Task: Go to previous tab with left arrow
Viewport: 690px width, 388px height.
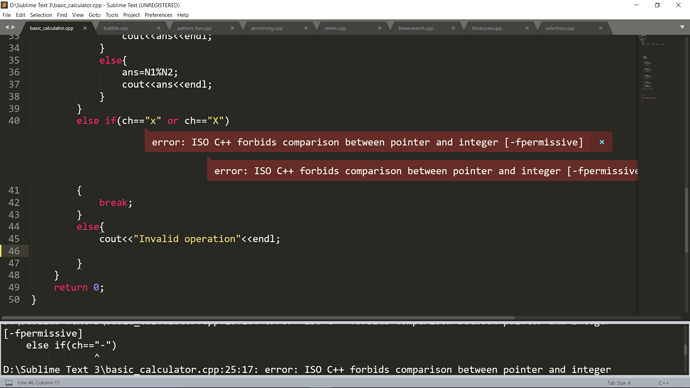Action: click(x=7, y=27)
